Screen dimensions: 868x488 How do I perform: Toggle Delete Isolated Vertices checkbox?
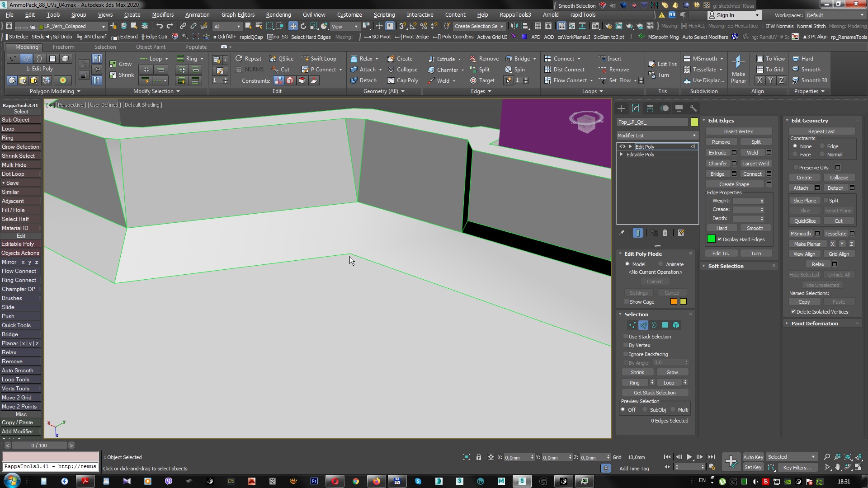(x=793, y=312)
